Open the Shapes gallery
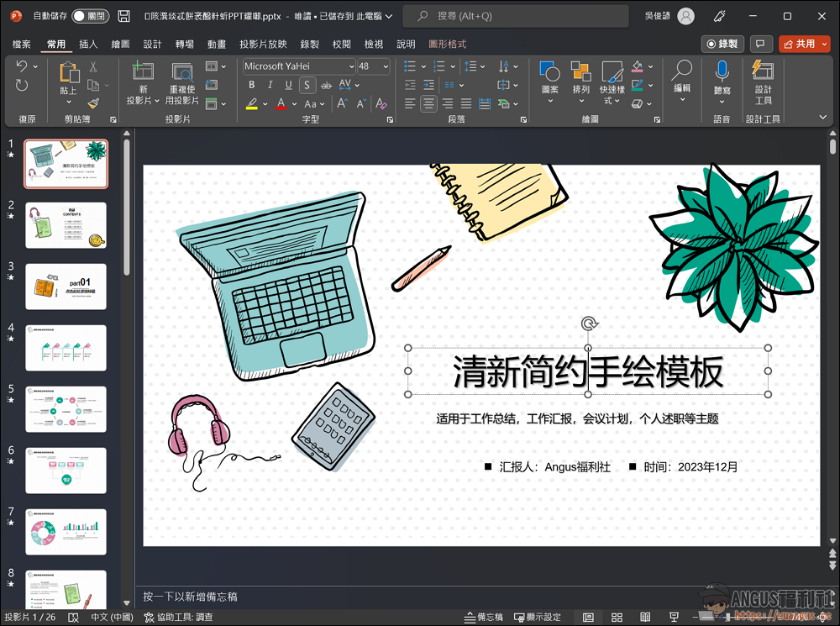Image resolution: width=840 pixels, height=626 pixels. click(x=549, y=82)
